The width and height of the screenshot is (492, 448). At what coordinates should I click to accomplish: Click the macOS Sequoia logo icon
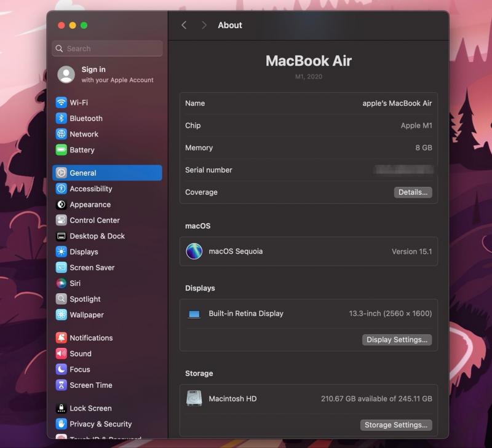pos(194,251)
